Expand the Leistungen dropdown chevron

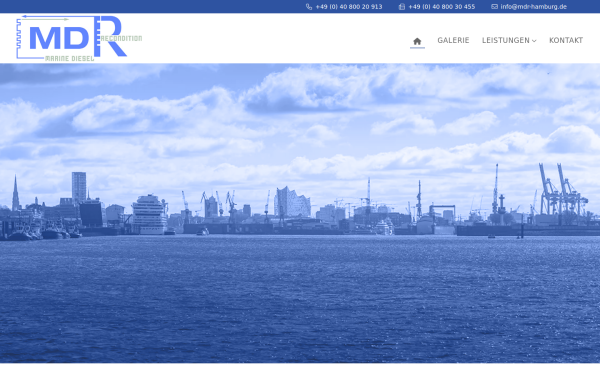coord(534,41)
